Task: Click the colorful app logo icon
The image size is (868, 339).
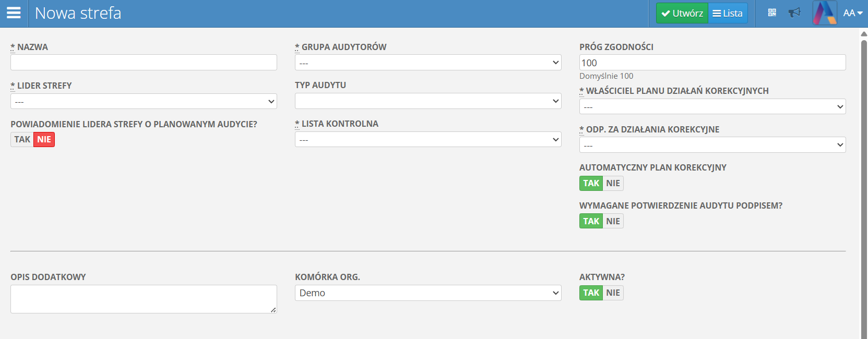Action: 825,13
